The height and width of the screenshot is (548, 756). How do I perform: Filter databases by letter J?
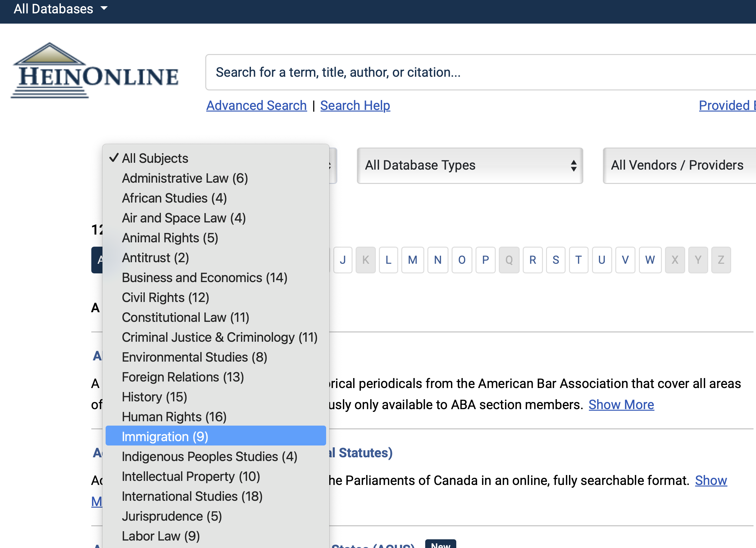click(x=343, y=260)
